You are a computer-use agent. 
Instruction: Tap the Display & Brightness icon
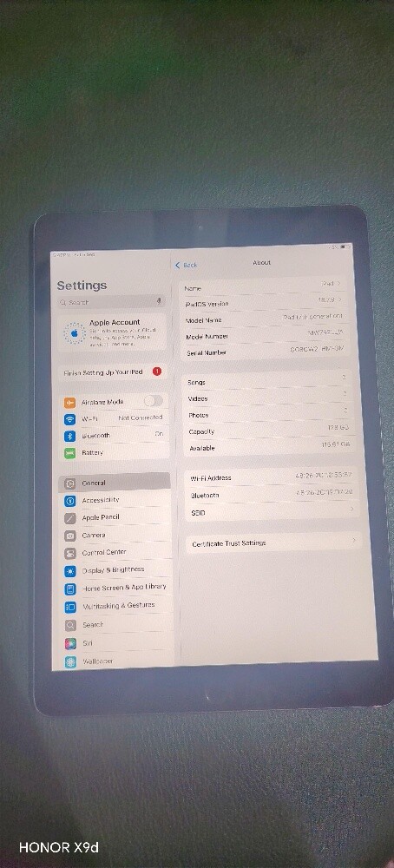click(69, 571)
